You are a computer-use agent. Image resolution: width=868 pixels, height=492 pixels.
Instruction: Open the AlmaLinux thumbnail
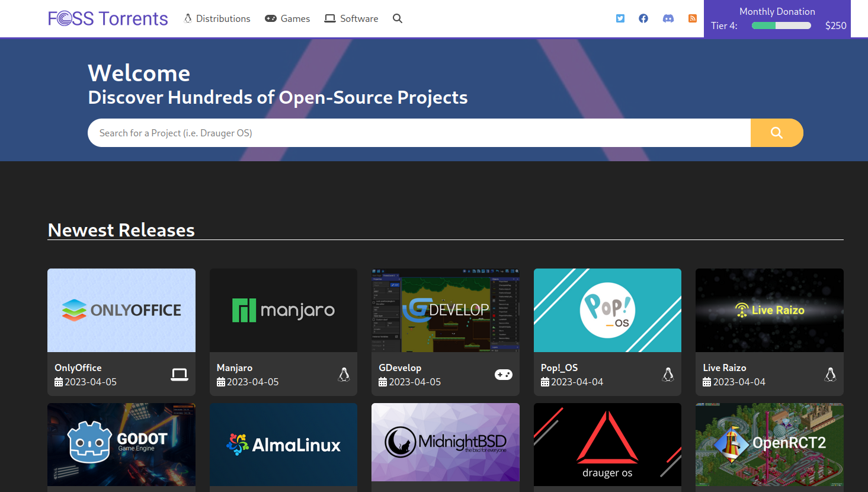tap(283, 445)
